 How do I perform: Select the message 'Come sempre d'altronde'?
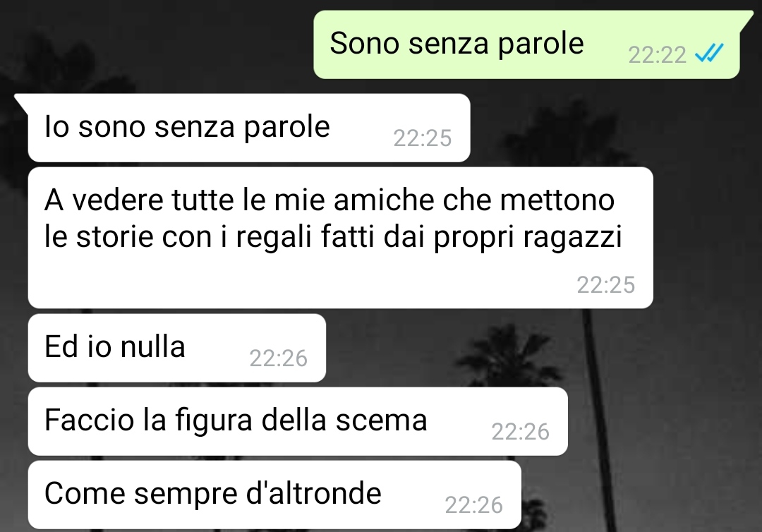click(x=274, y=495)
